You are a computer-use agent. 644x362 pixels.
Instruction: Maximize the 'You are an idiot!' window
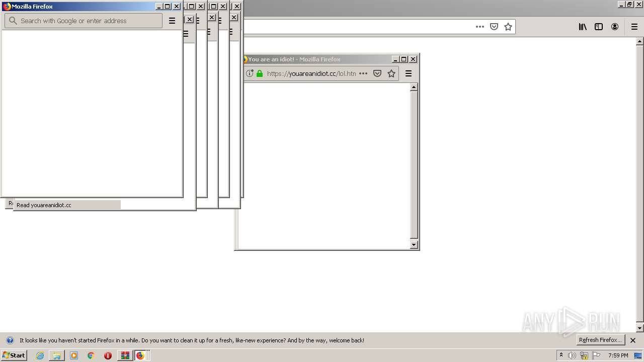point(404,59)
